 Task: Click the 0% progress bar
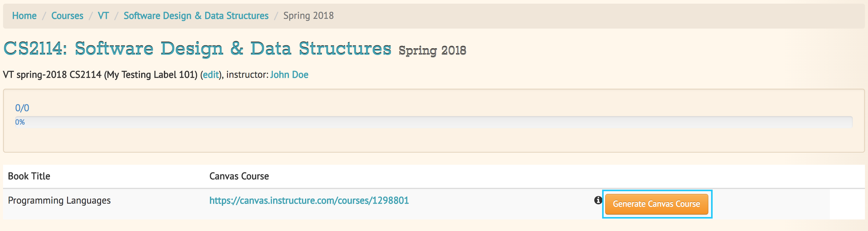(434, 122)
